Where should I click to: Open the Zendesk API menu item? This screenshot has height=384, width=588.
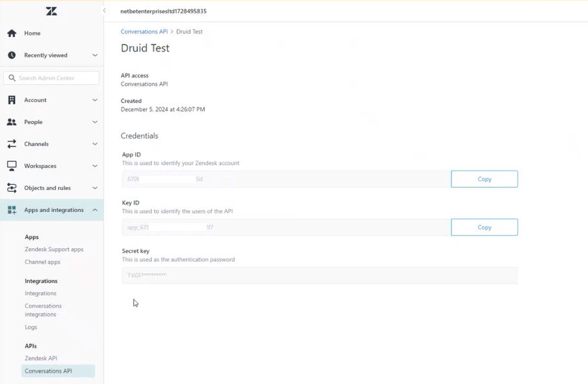tap(41, 358)
